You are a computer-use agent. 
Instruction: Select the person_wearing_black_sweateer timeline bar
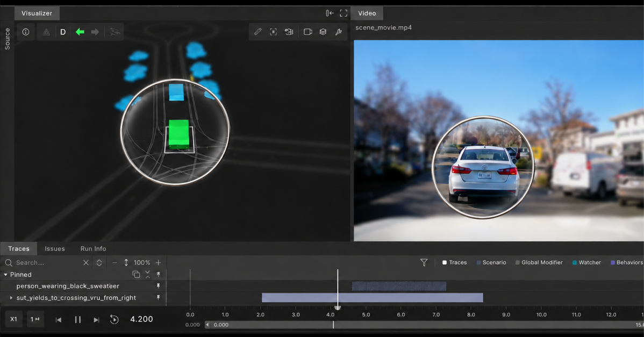tap(399, 286)
